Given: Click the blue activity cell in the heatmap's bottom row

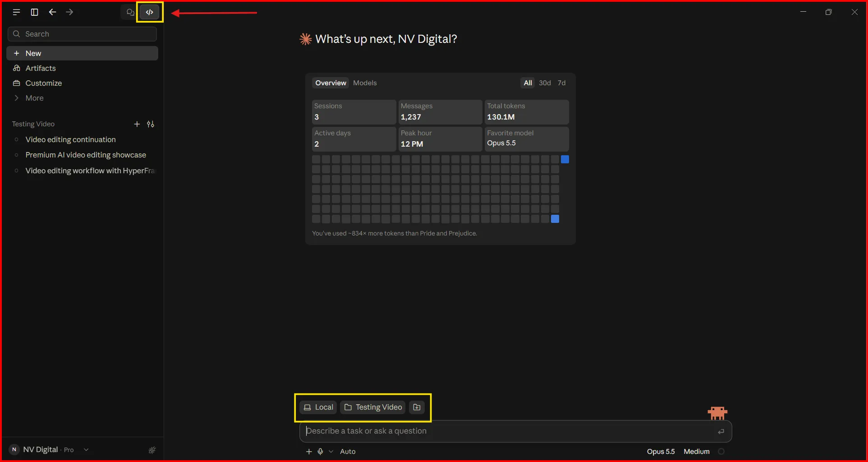Looking at the screenshot, I should coord(555,219).
